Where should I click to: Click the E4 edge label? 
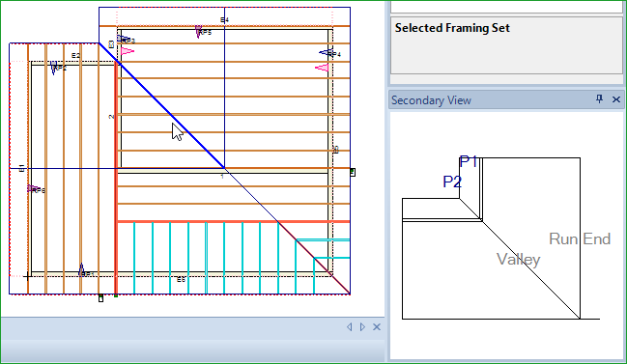[x=224, y=19]
